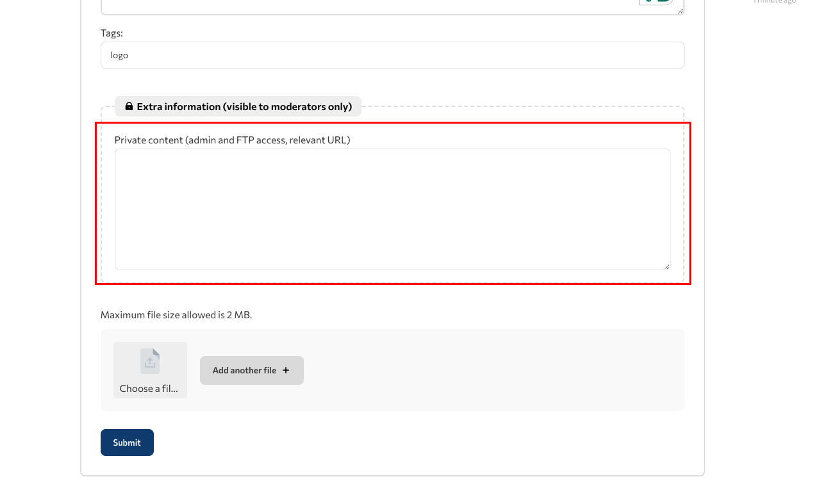Click the plus icon in Add another file
The image size is (823, 504).
click(x=286, y=370)
